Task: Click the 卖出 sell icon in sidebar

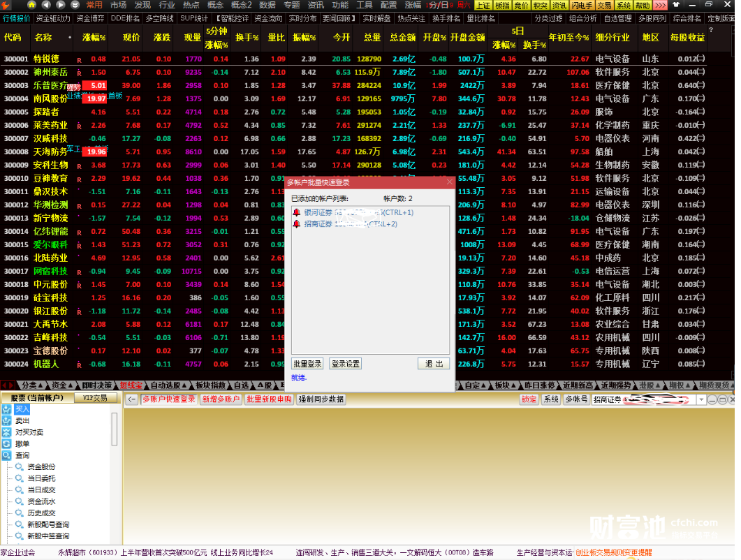Action: [6, 420]
